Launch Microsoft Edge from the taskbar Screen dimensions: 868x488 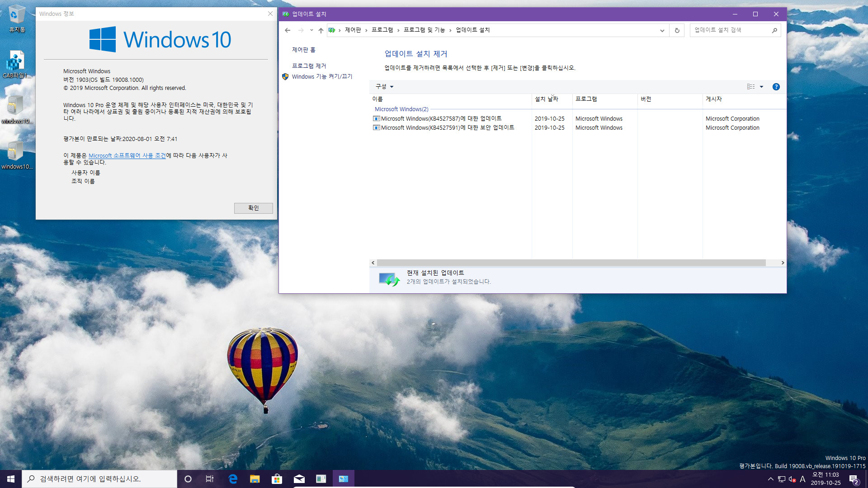[x=233, y=479]
